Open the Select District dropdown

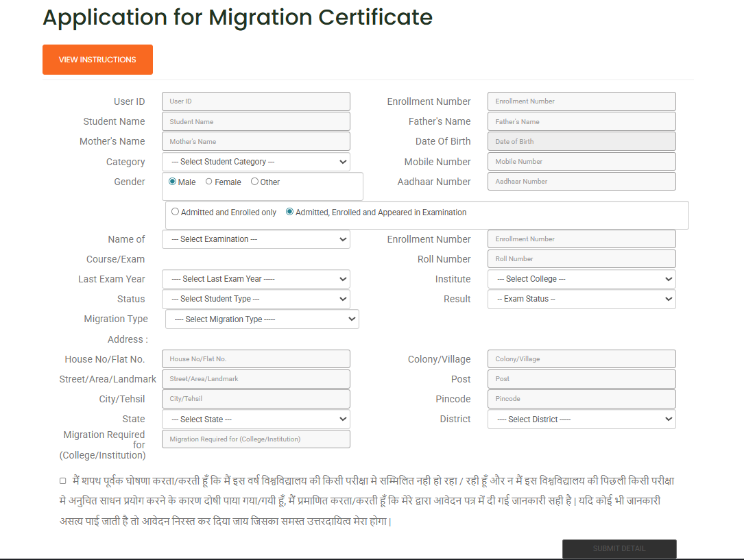pos(581,419)
